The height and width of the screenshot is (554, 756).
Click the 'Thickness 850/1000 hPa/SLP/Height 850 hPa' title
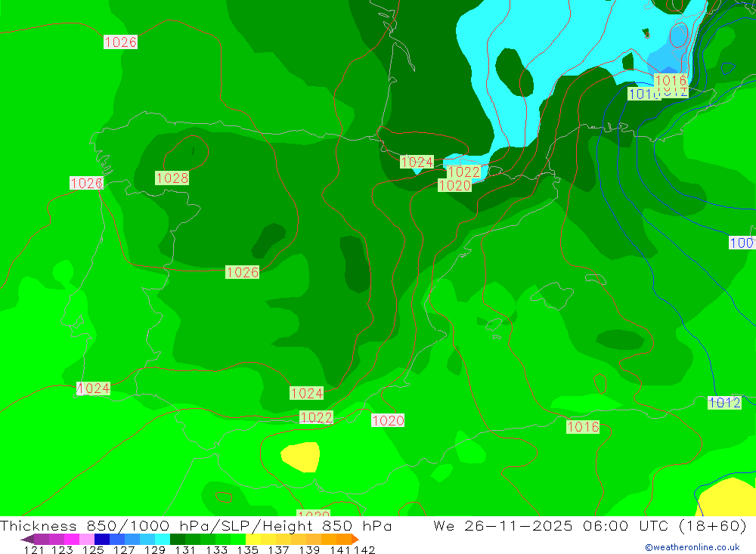pyautogui.click(x=196, y=525)
